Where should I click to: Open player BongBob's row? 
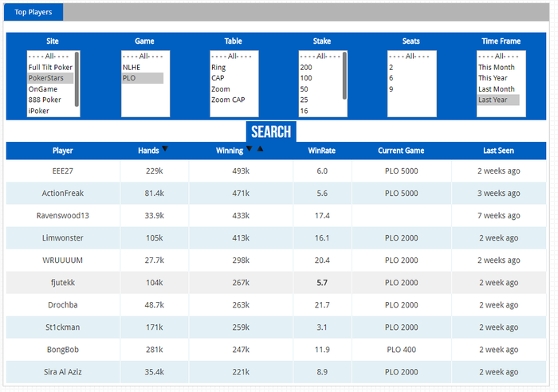click(276, 350)
